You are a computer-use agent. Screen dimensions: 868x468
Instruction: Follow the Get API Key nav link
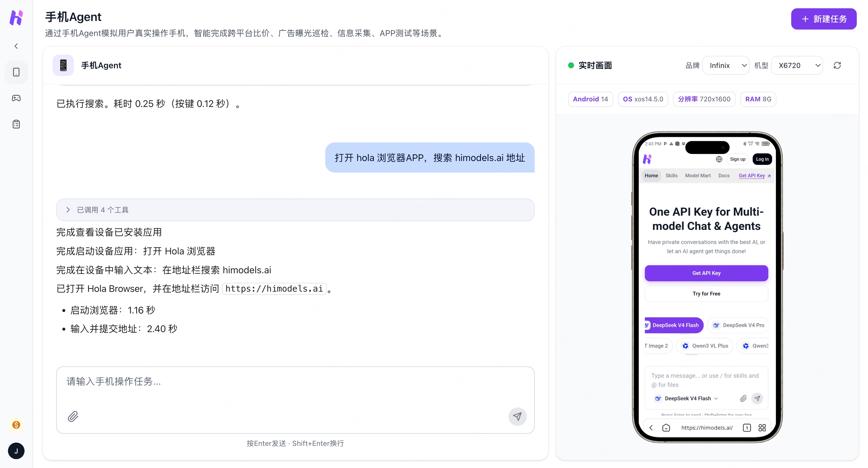755,175
